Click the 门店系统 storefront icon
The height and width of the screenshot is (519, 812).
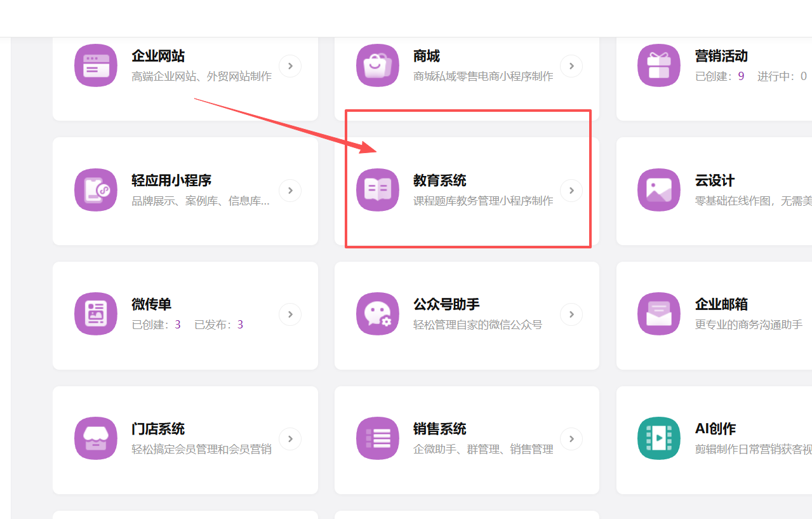tap(96, 438)
